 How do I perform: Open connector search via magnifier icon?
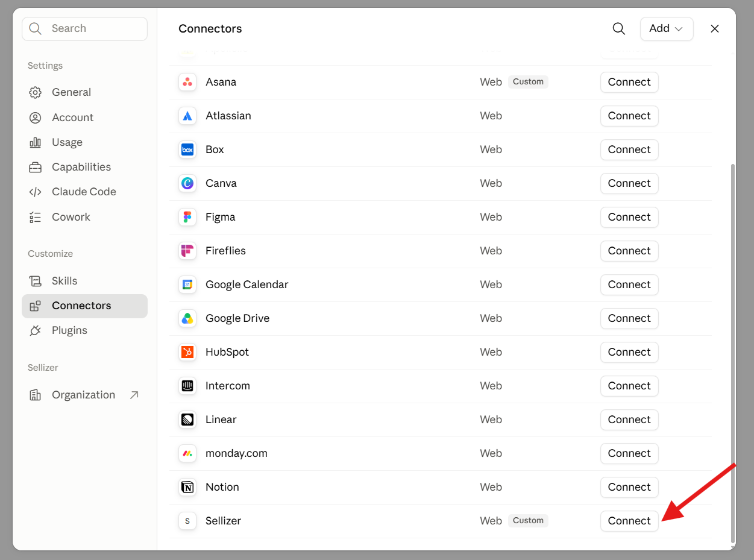click(619, 29)
